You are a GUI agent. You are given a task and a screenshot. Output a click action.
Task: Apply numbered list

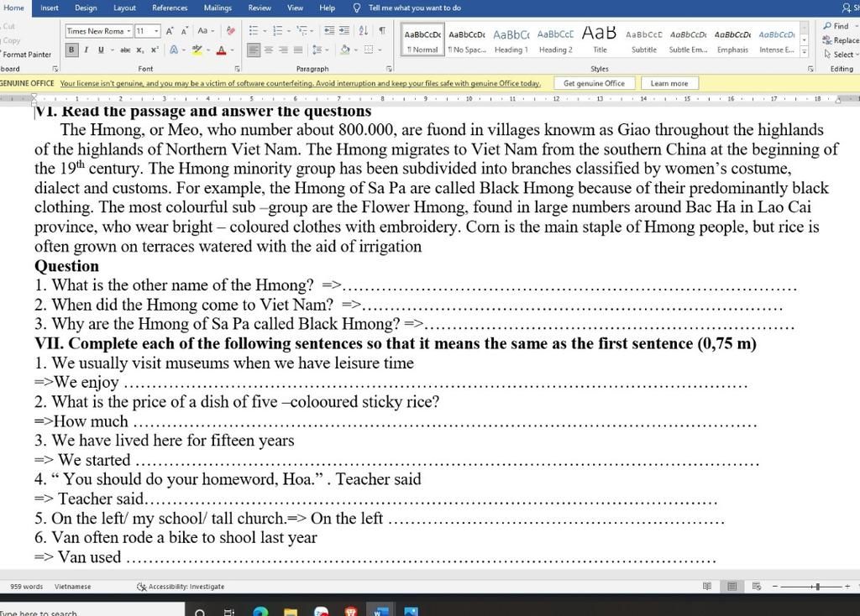pos(277,31)
